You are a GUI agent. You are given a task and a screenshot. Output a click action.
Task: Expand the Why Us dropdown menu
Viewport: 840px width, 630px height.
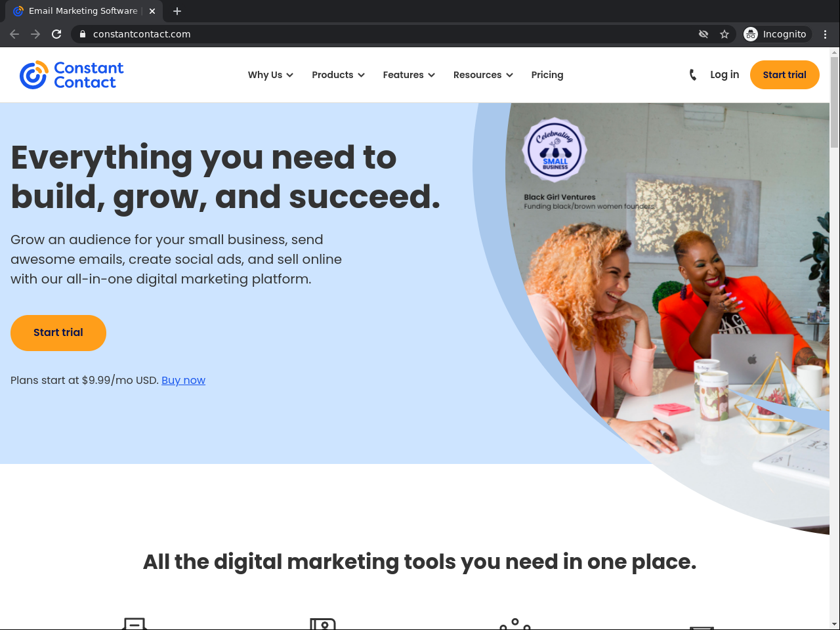tap(270, 75)
